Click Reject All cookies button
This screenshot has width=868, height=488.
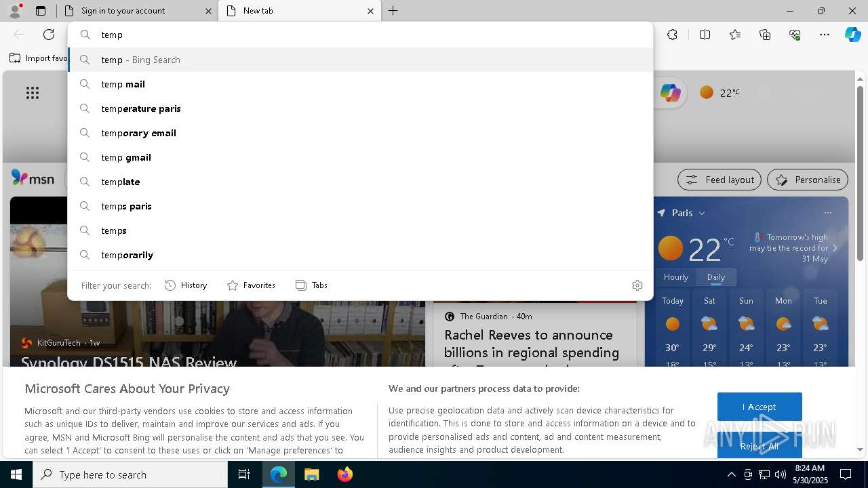tap(759, 446)
